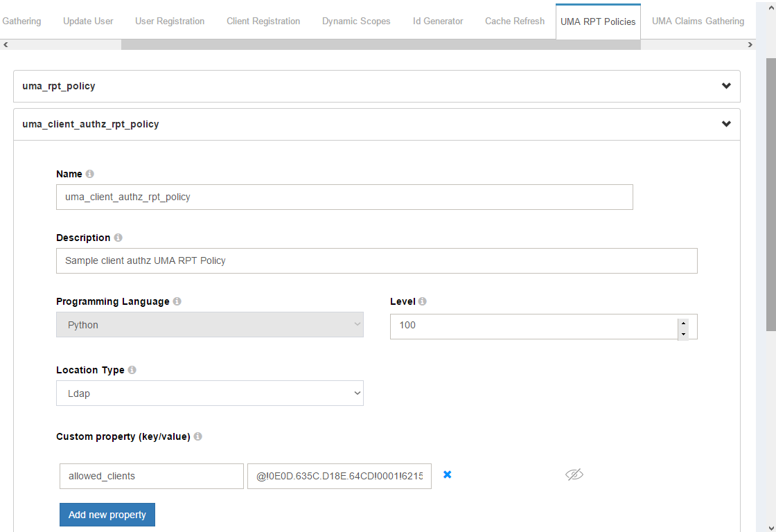The image size is (776, 532).
Task: Click the Add new property button
Action: [107, 515]
